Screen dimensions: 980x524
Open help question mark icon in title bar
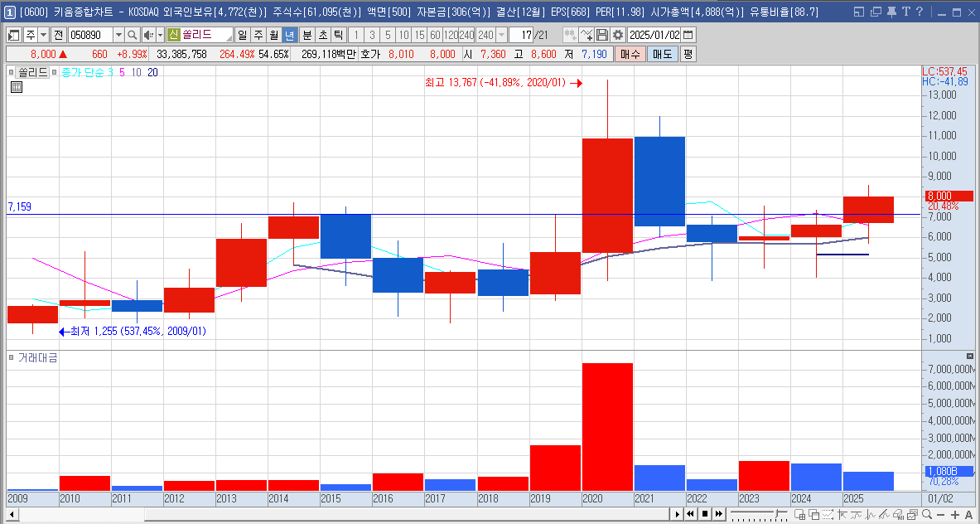pos(919,12)
